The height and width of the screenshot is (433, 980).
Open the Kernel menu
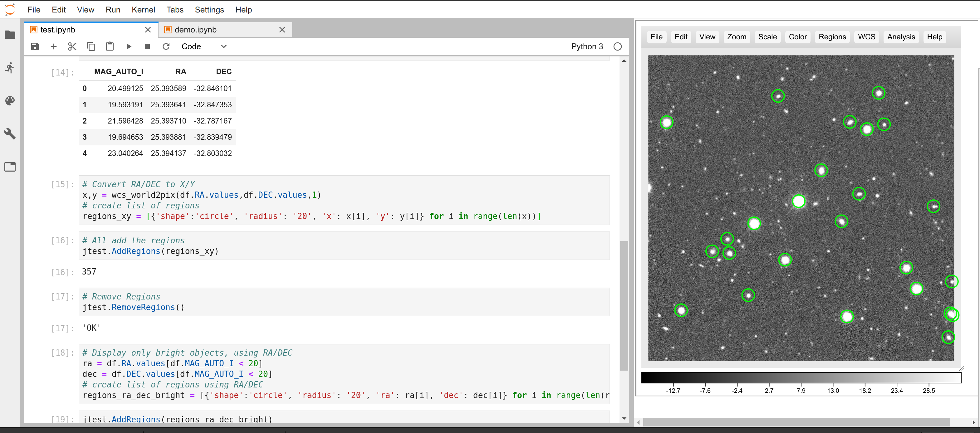(x=143, y=9)
